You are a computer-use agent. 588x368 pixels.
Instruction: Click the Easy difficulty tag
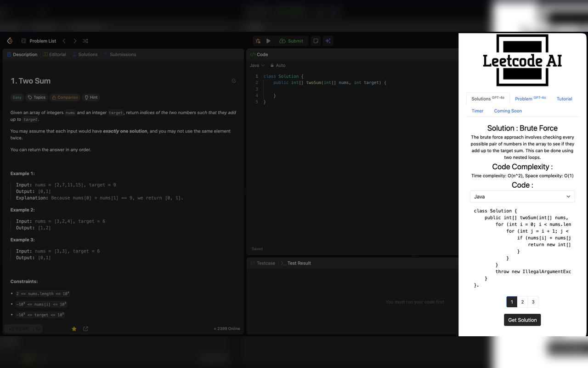click(x=17, y=98)
